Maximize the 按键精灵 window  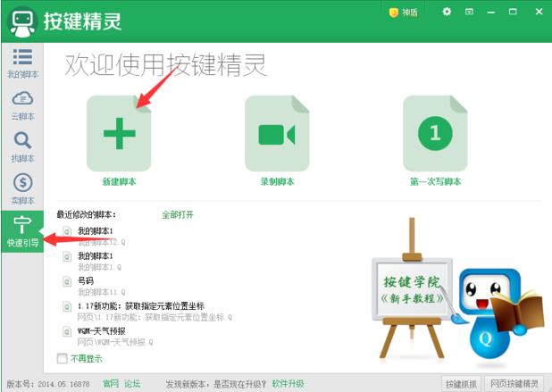[513, 12]
